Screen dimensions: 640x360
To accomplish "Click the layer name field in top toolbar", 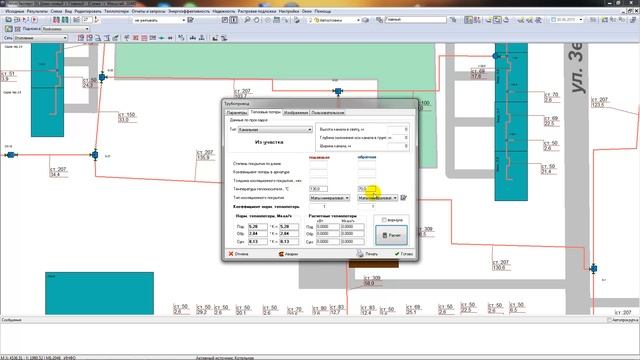I will [416, 20].
